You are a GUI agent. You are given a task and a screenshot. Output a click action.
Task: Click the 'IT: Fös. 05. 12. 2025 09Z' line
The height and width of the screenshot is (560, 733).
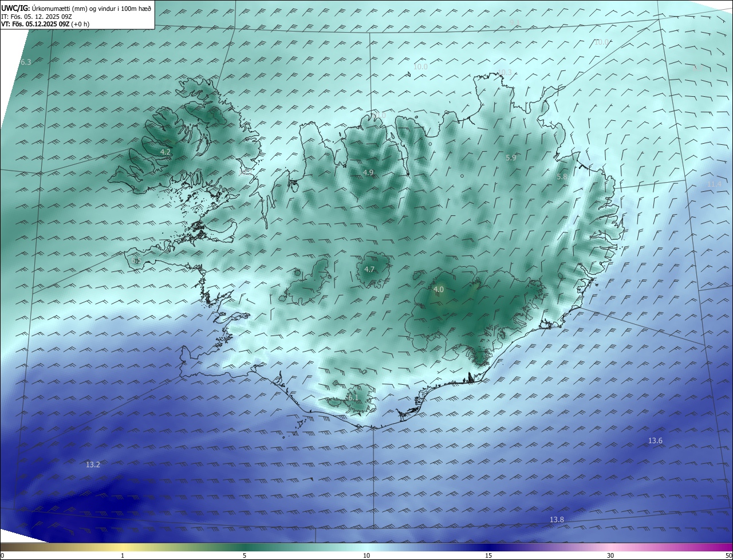(x=37, y=17)
